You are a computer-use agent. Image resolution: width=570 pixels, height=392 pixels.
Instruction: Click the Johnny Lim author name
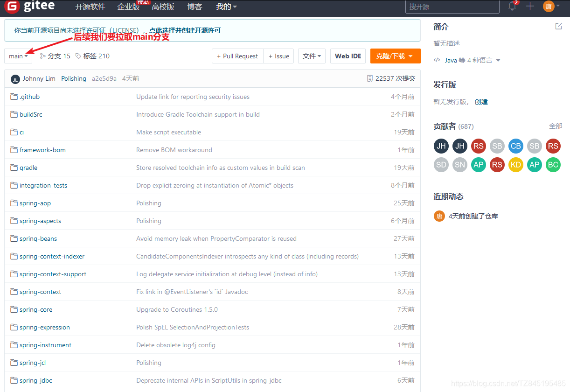(39, 78)
